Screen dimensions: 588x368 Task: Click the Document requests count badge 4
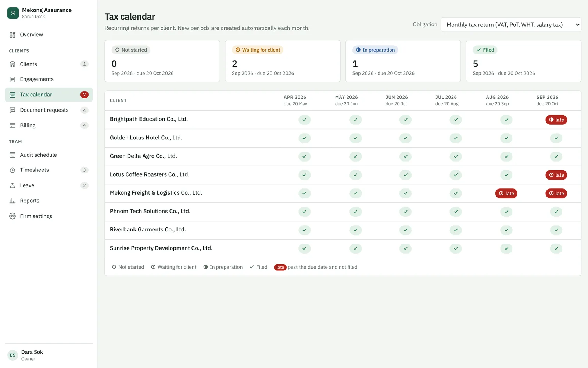pyautogui.click(x=85, y=110)
